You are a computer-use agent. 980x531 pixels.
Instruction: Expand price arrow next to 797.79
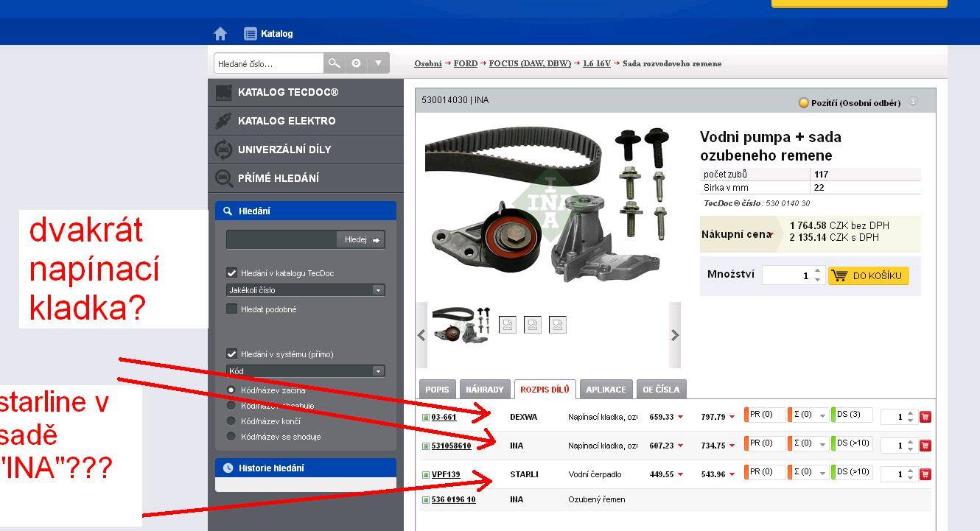732,417
